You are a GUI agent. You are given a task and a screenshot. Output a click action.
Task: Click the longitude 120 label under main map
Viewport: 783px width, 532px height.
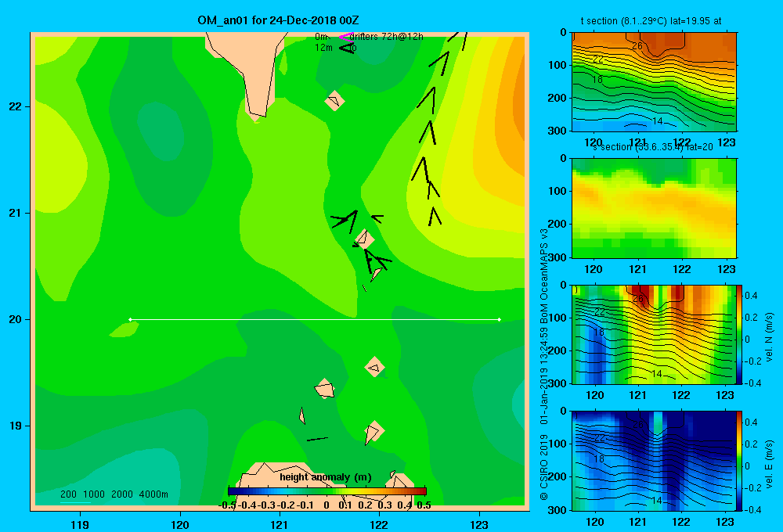pyautogui.click(x=180, y=524)
